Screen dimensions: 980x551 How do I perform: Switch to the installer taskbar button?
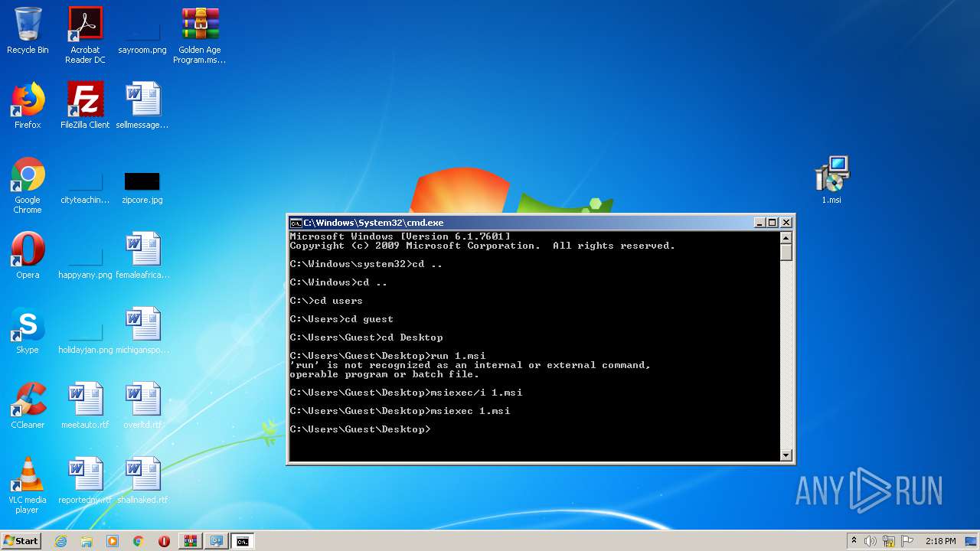pyautogui.click(x=217, y=541)
